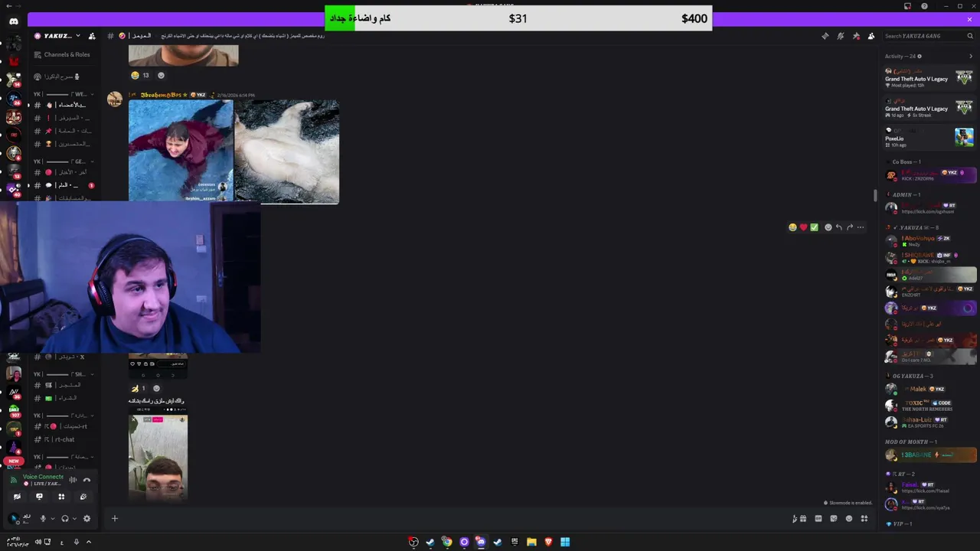Toggle the member list icon
Image resolution: width=980 pixels, height=551 pixels.
[871, 36]
